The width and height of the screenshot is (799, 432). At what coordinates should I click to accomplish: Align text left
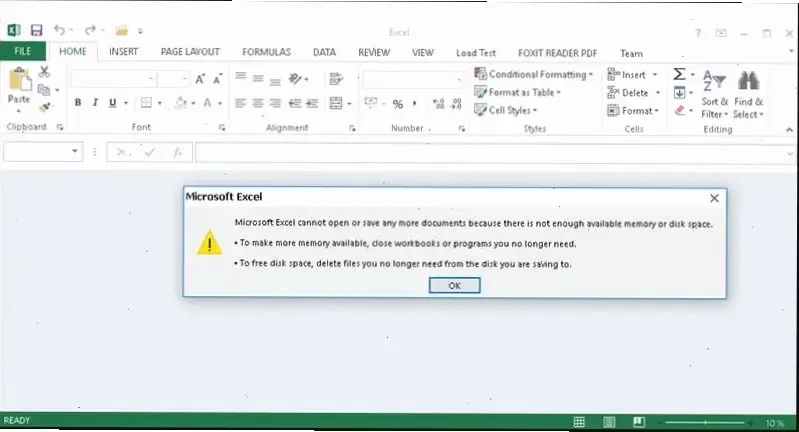click(241, 103)
